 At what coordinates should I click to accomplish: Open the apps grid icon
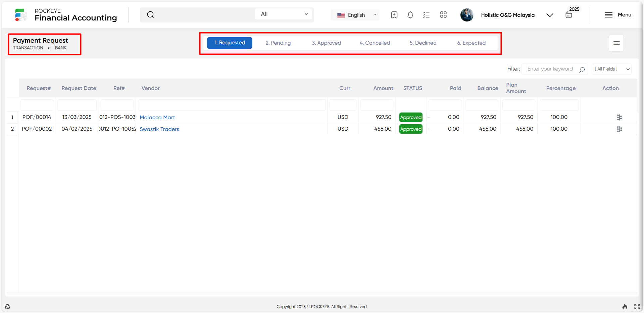pos(443,15)
